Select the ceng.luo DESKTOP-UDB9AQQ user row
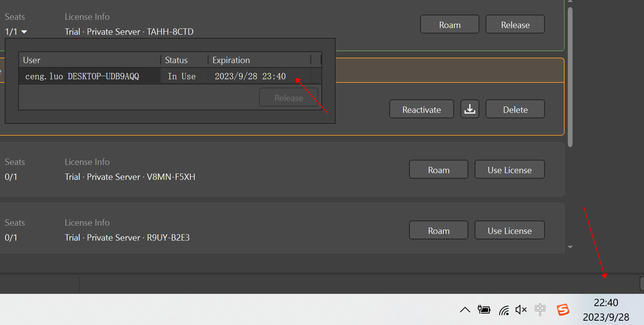Viewport: 644px width, 325px height. click(x=89, y=76)
